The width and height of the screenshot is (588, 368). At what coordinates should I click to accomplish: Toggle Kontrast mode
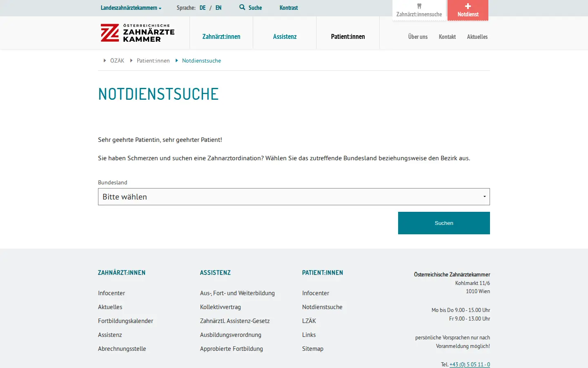click(289, 8)
